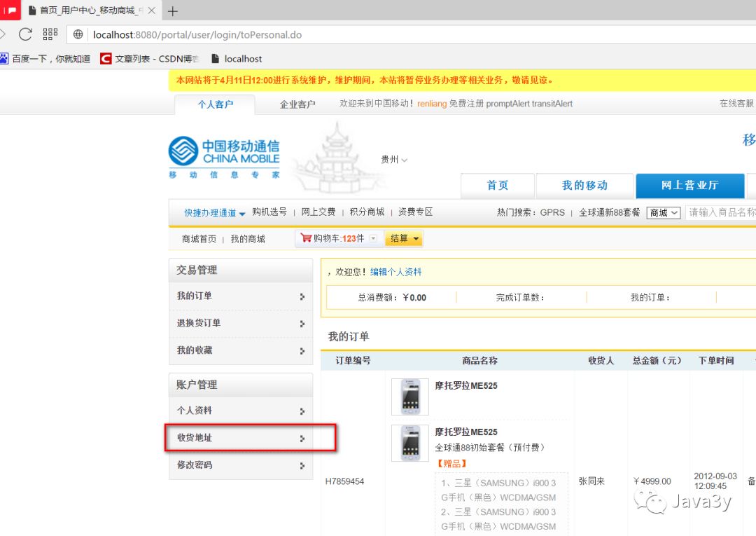This screenshot has height=536, width=756.
Task: Click the promptAlert link
Action: [x=507, y=104]
